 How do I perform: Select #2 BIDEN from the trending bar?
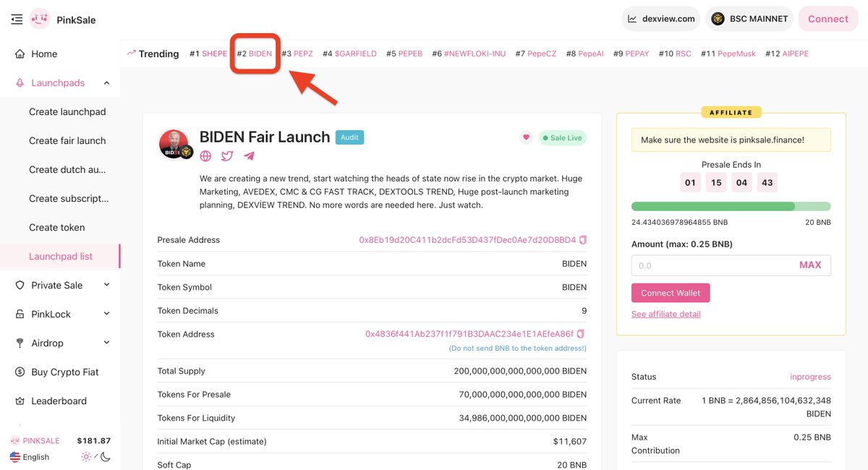[255, 53]
